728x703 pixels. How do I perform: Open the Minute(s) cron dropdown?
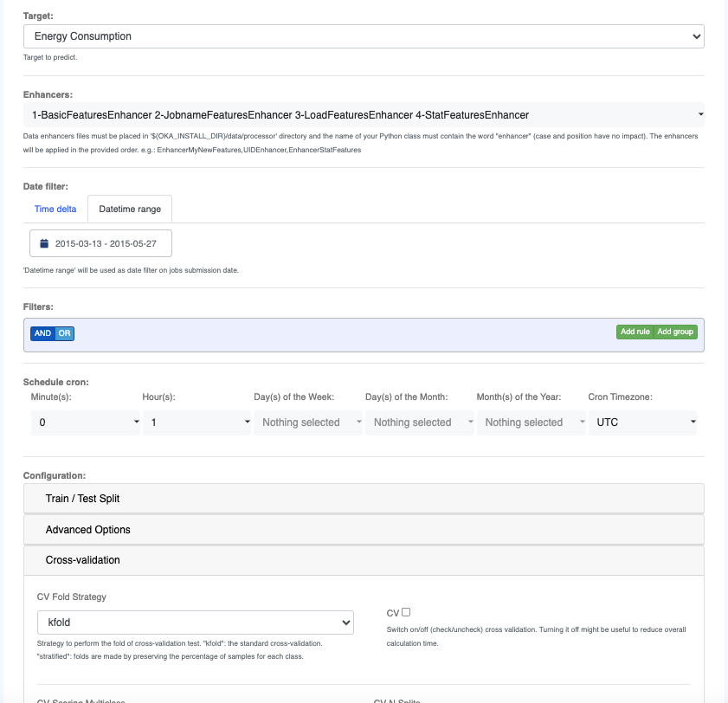[x=85, y=422]
